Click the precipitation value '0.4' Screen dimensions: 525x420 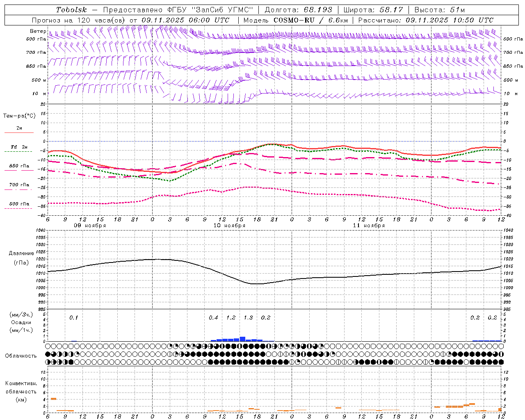213,318
